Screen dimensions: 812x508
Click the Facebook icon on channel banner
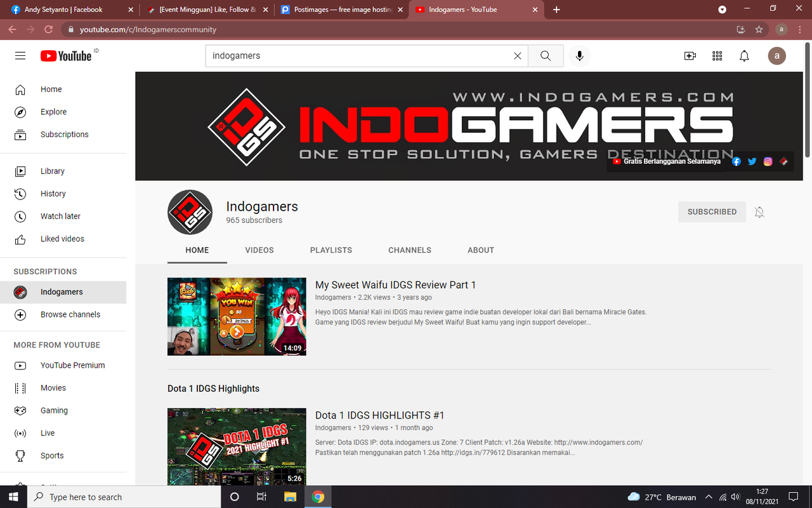coord(737,161)
